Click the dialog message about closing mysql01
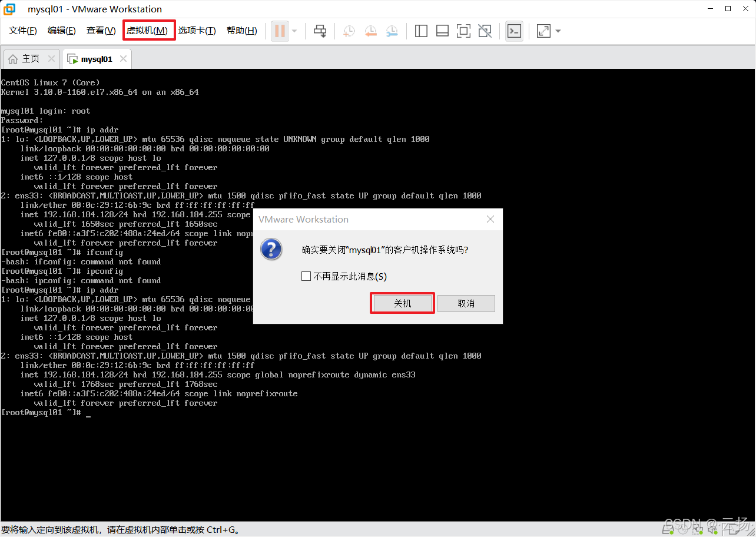 coord(385,250)
